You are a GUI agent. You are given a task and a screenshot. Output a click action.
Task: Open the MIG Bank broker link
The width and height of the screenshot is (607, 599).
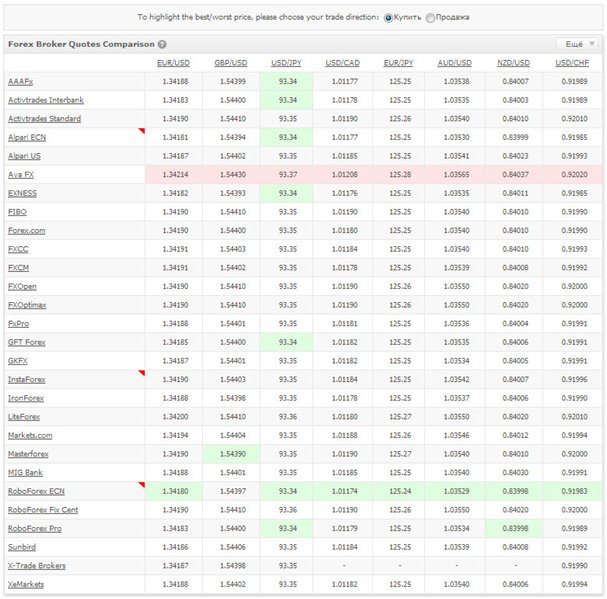(25, 473)
